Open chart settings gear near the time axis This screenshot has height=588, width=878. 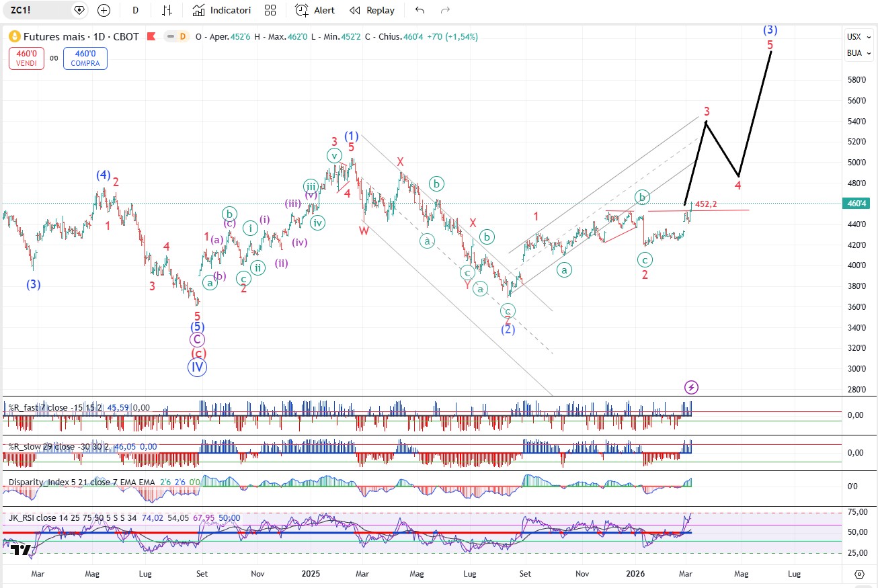pyautogui.click(x=859, y=575)
